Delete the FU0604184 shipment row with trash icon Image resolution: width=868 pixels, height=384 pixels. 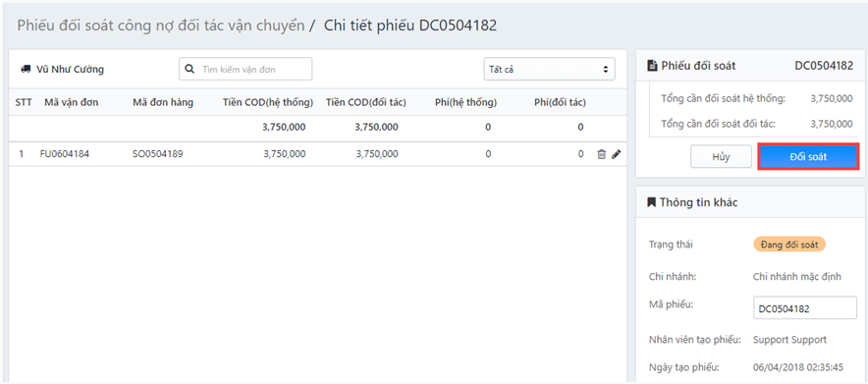601,154
